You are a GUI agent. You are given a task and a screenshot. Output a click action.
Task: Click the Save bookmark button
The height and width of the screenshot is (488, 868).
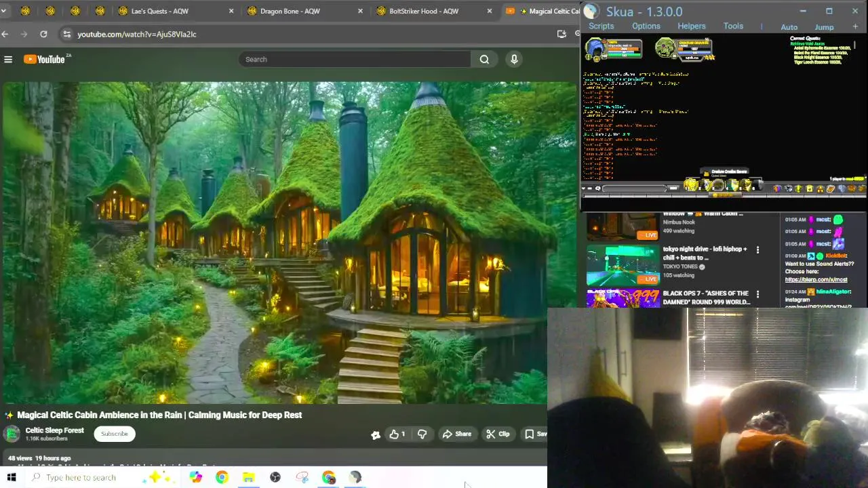[535, 434]
